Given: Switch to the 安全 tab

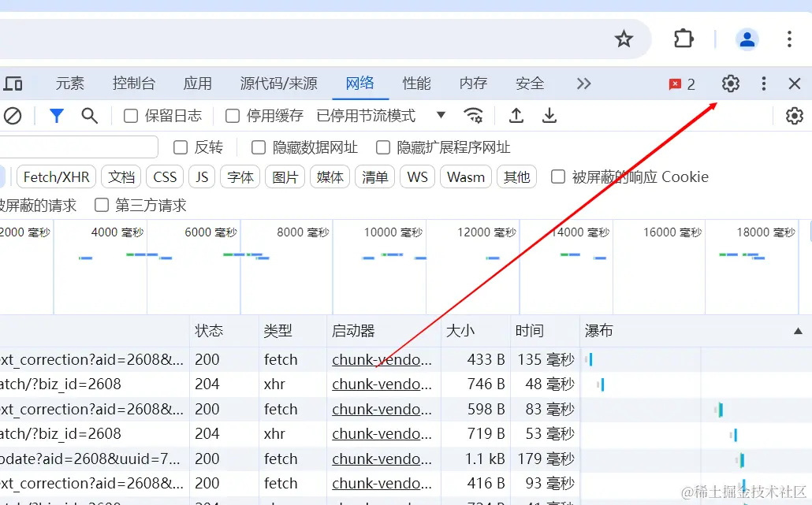Looking at the screenshot, I should pos(530,84).
